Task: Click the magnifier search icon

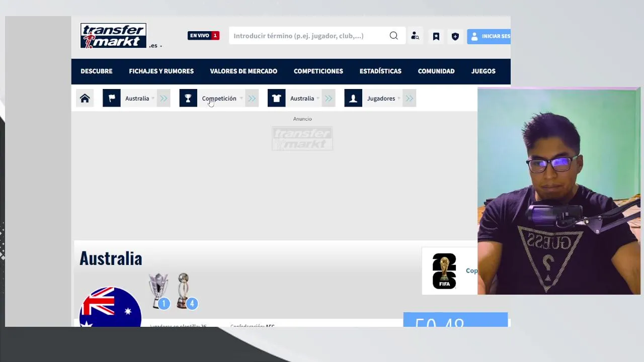Action: coord(393,36)
